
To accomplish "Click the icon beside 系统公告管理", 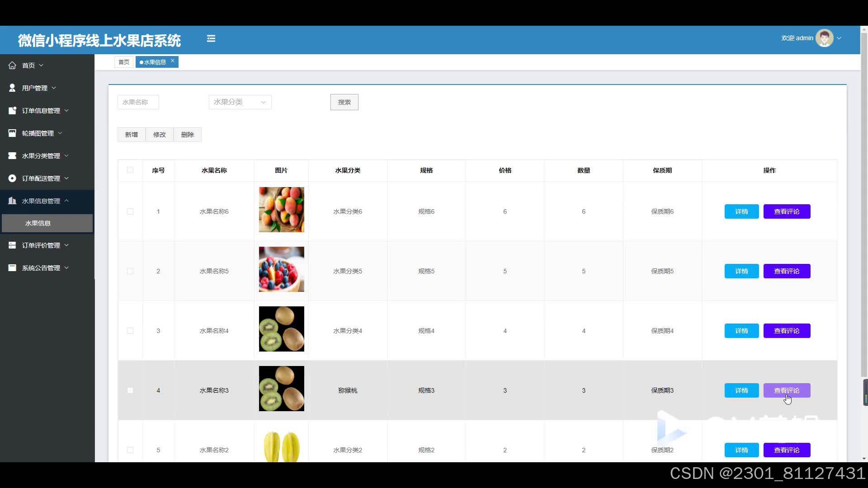I will click(12, 267).
